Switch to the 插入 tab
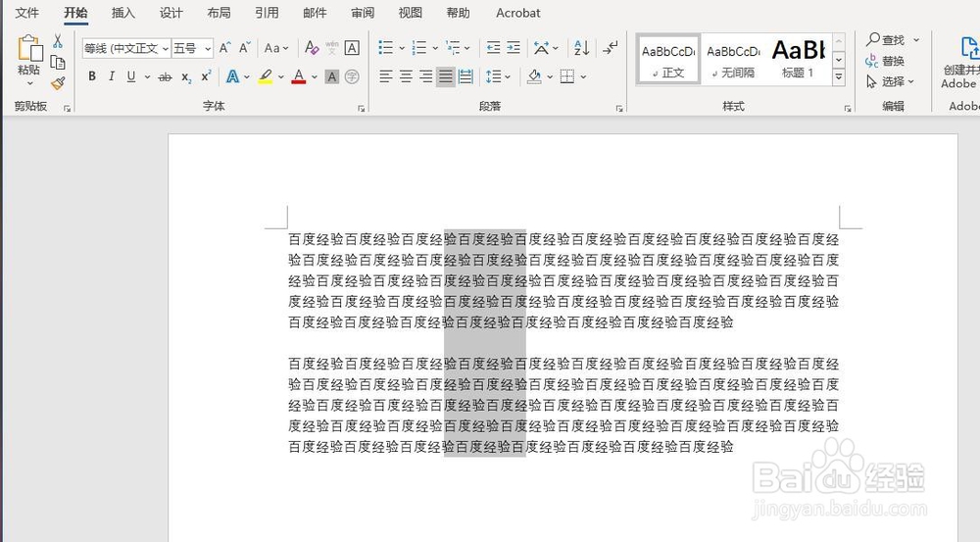980x542 pixels. [x=123, y=13]
